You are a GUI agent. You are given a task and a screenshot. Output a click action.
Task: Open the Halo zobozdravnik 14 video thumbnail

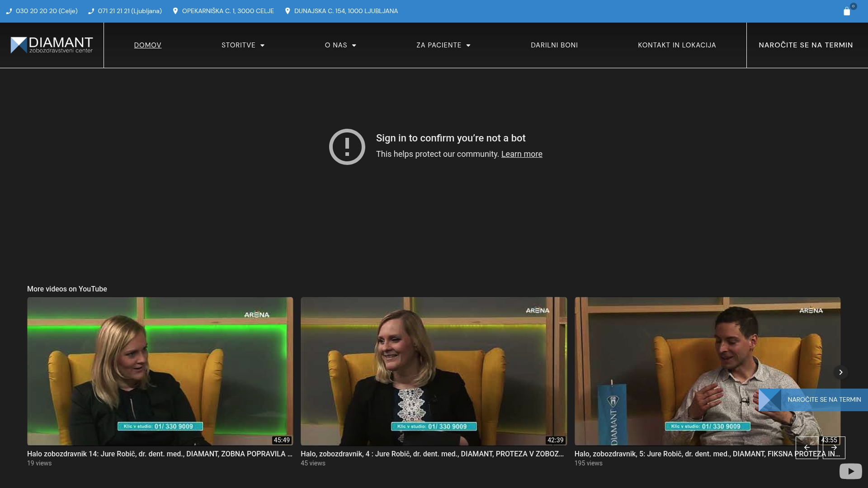point(160,371)
